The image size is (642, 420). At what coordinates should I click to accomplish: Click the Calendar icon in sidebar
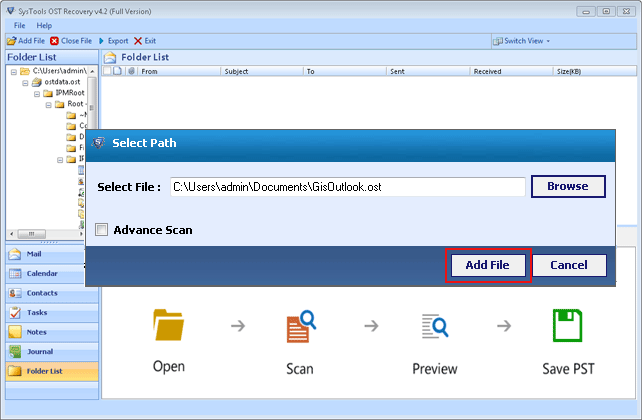tap(15, 273)
